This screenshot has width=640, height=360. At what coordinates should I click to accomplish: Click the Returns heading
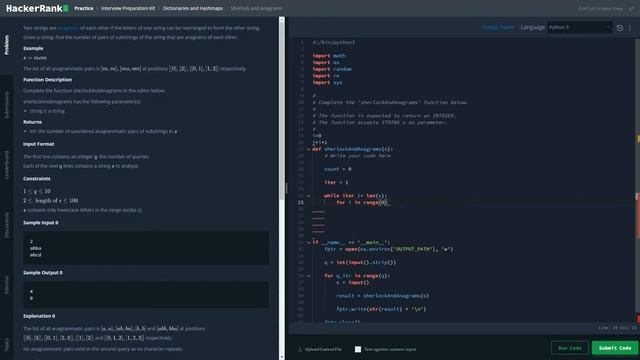tap(32, 122)
